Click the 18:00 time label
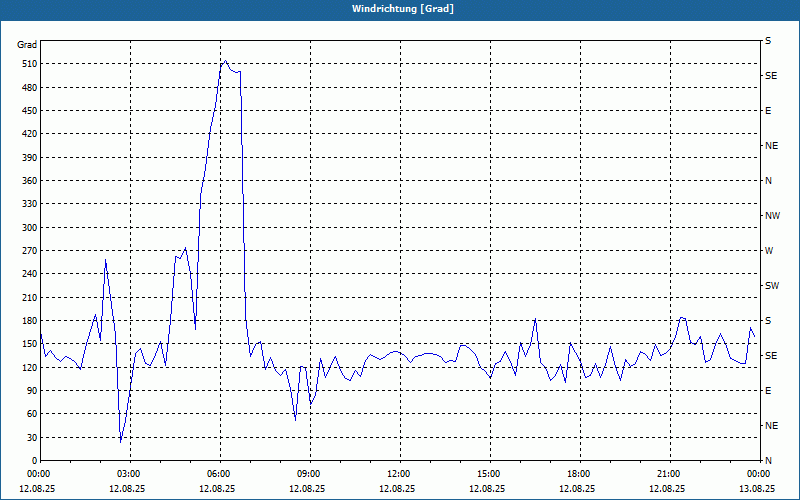Screen dimensions: 800x500 click(580, 474)
